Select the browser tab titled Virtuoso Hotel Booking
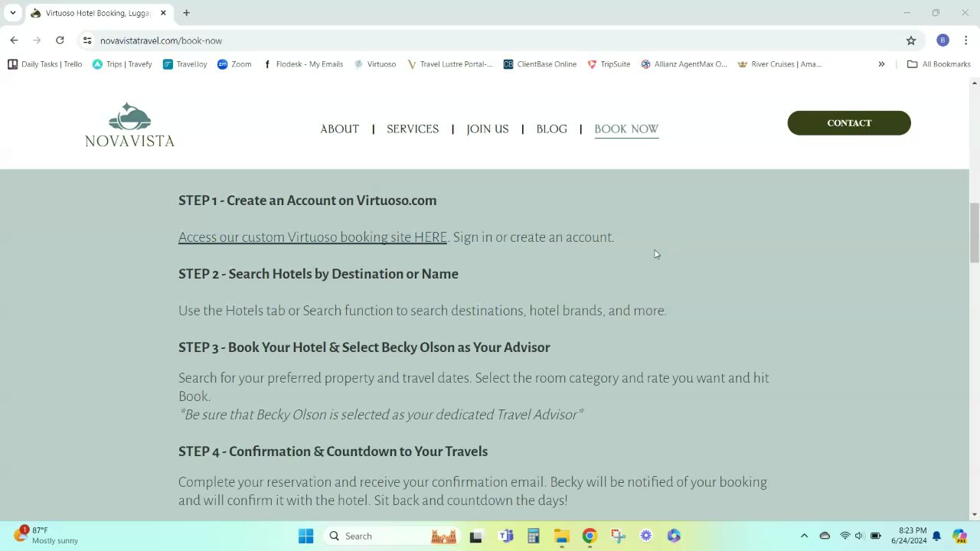The height and width of the screenshot is (551, 980). coord(97,13)
